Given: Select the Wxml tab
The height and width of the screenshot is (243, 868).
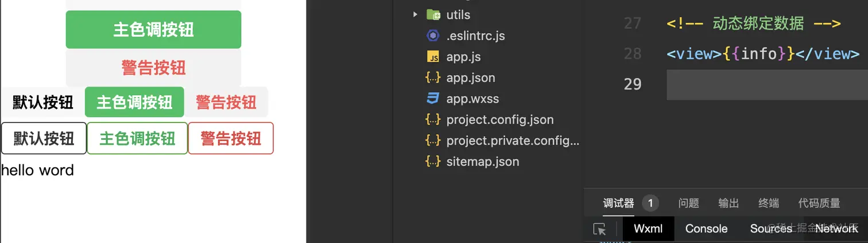Looking at the screenshot, I should [x=648, y=229].
